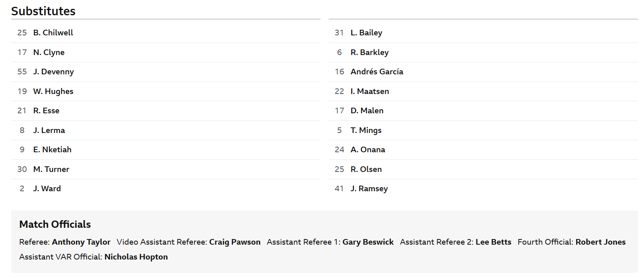Screen dimensions: 644x278
Task: Click R. Olsen's name
Action: click(366, 169)
